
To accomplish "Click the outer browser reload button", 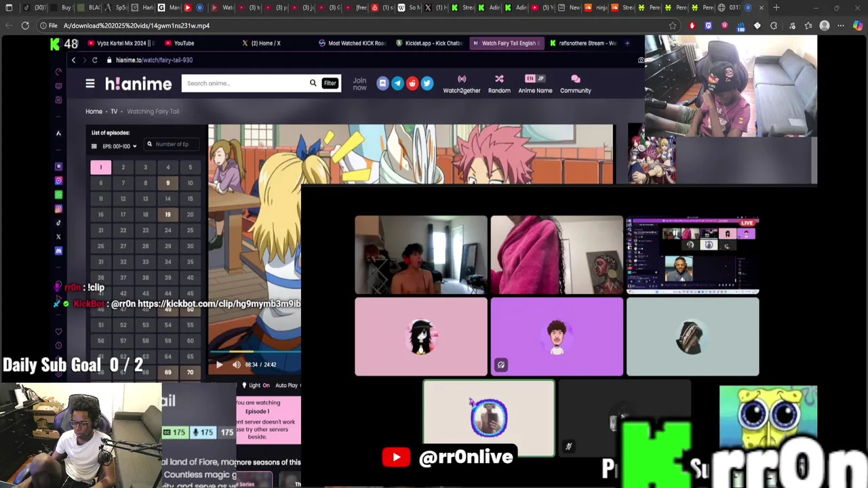I will click(x=25, y=25).
